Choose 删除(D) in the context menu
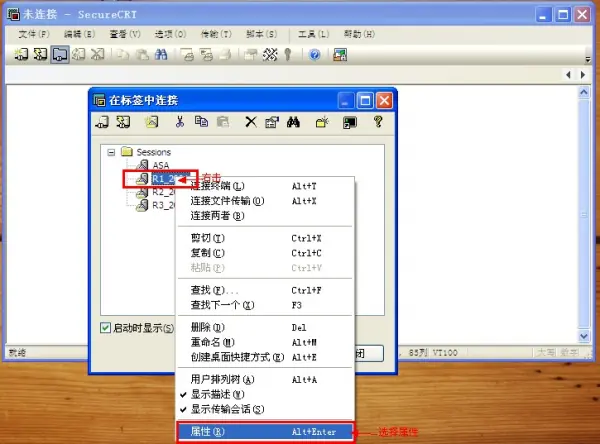This screenshot has width=600, height=444. click(265, 327)
